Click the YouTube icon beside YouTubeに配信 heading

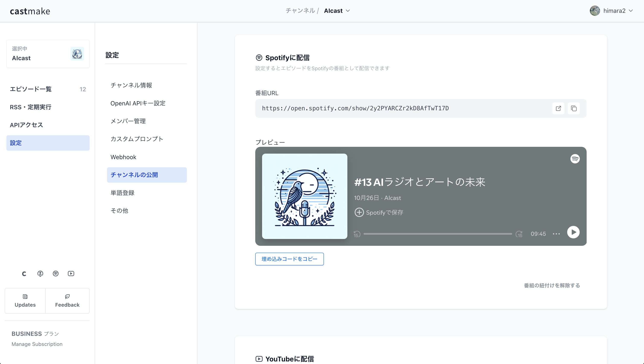click(x=259, y=359)
